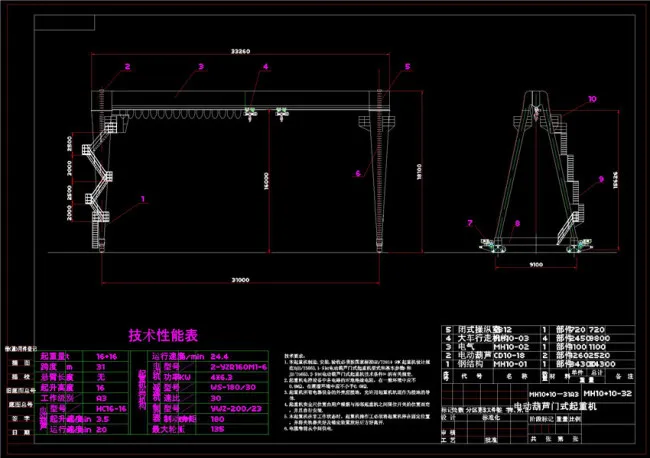This screenshot has height=458, width=650.
Task: Select callout number 6 beside the right leg
Action: 356,172
